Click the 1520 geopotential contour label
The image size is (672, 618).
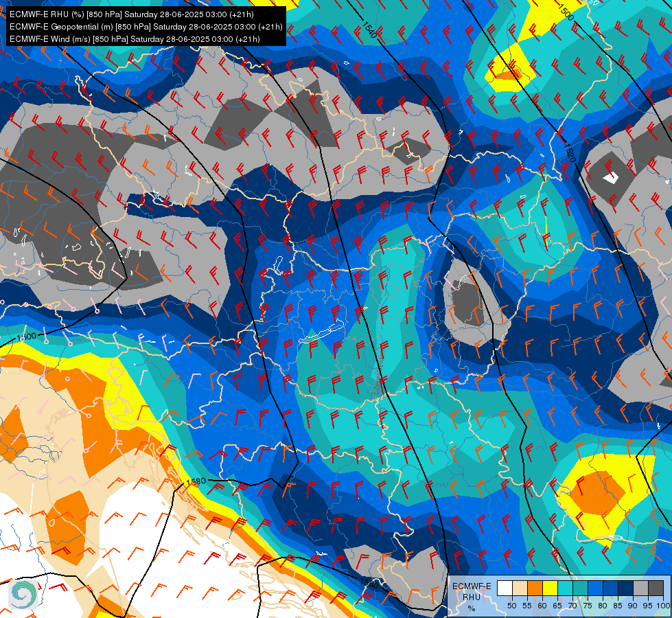[x=569, y=152]
